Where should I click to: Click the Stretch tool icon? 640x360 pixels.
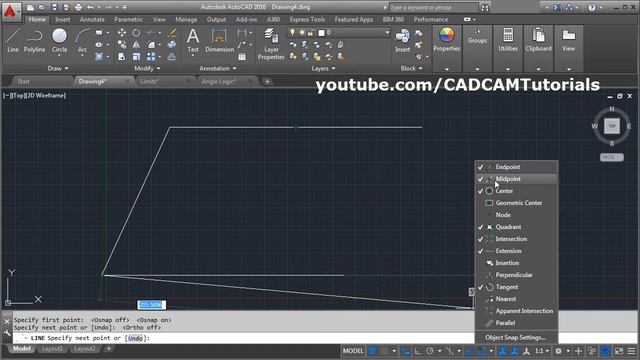[122, 57]
